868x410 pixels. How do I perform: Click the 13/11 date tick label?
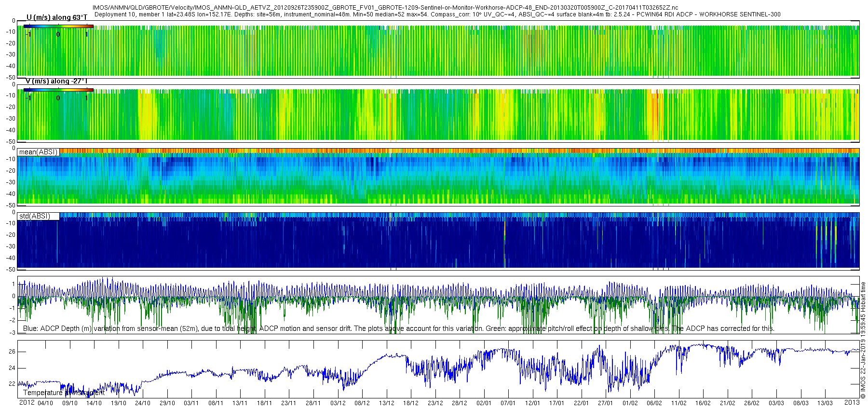[x=240, y=403]
